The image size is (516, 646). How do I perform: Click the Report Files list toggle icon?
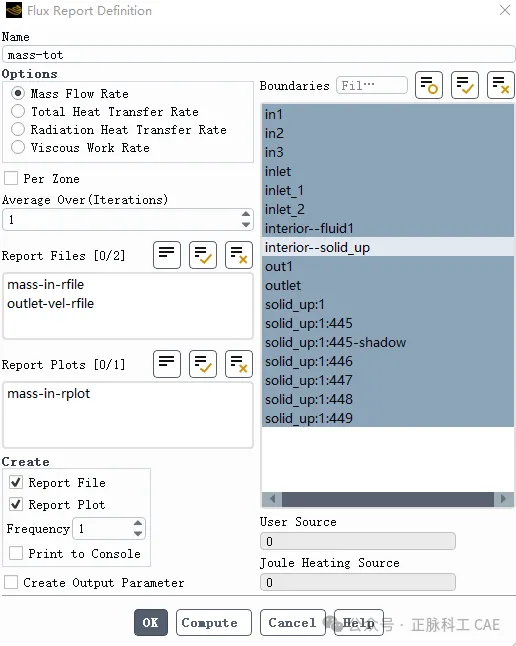167,255
